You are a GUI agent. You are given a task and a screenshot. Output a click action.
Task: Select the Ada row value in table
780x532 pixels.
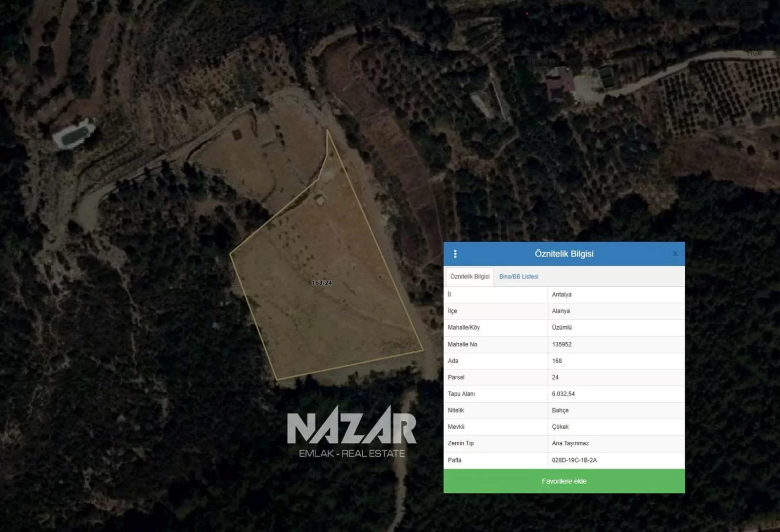(x=557, y=361)
